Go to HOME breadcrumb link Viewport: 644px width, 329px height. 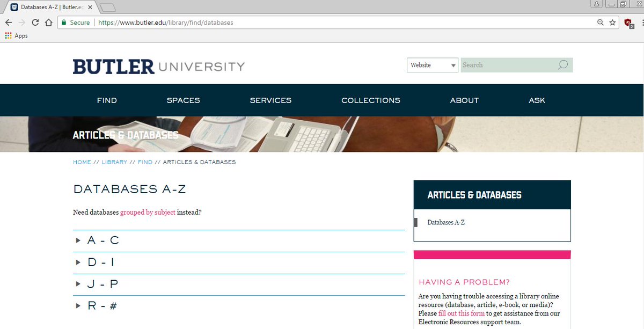82,162
